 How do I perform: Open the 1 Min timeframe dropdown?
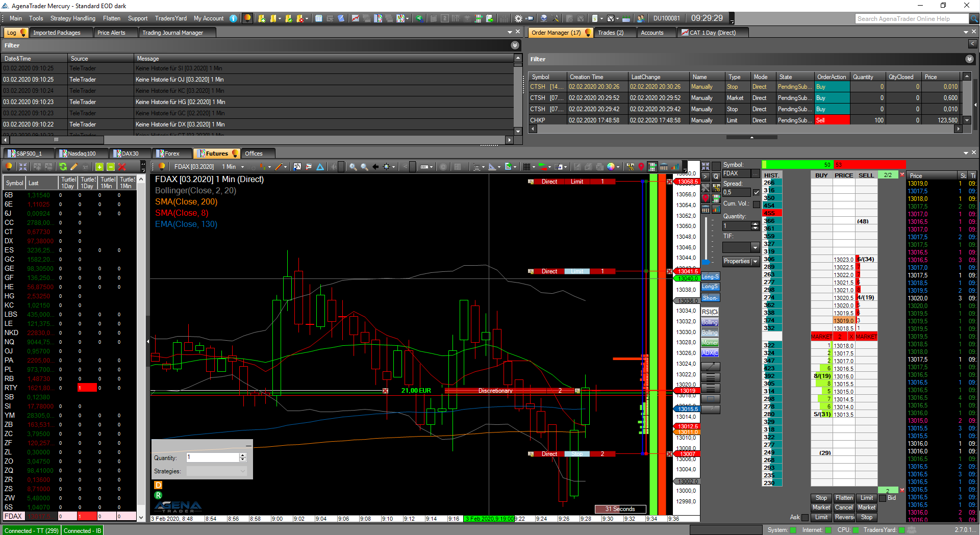tap(242, 167)
